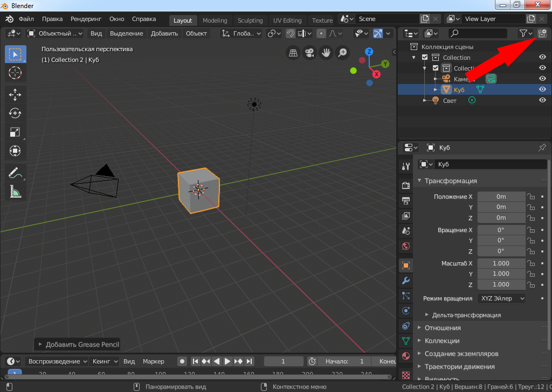Click the Положение X value field
This screenshot has height=392, width=552.
pos(501,197)
